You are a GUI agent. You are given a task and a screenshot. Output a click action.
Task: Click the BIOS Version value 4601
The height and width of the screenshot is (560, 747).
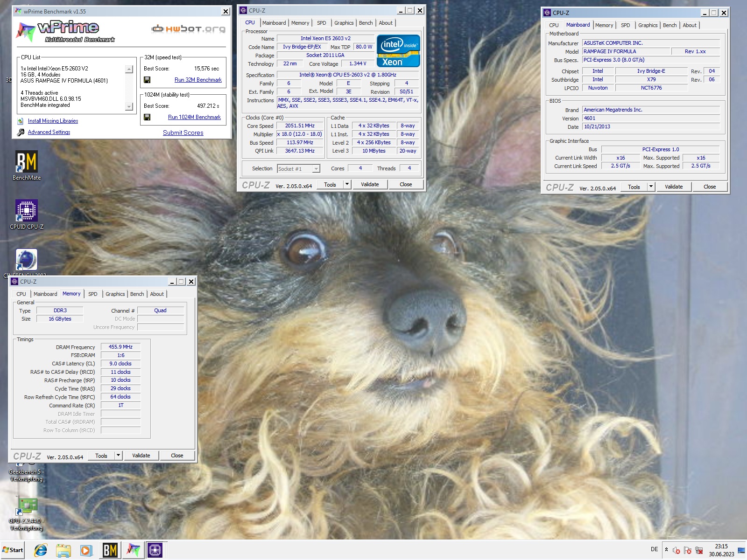pos(651,118)
